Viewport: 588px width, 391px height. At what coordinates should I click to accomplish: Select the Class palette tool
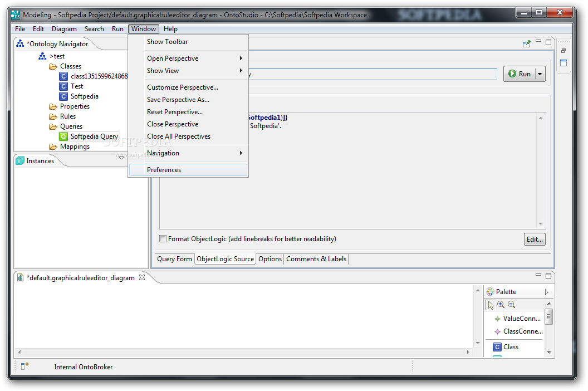[x=506, y=347]
